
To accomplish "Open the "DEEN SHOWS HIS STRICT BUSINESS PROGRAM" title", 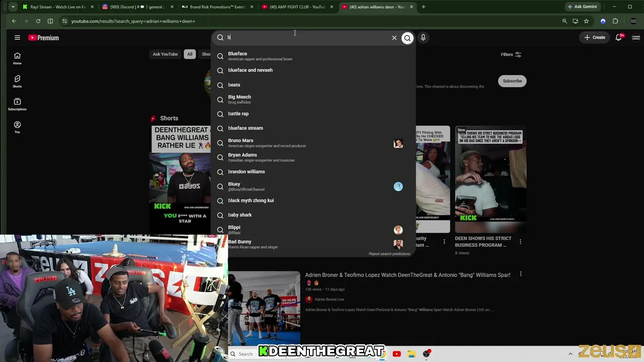I will coord(483,242).
